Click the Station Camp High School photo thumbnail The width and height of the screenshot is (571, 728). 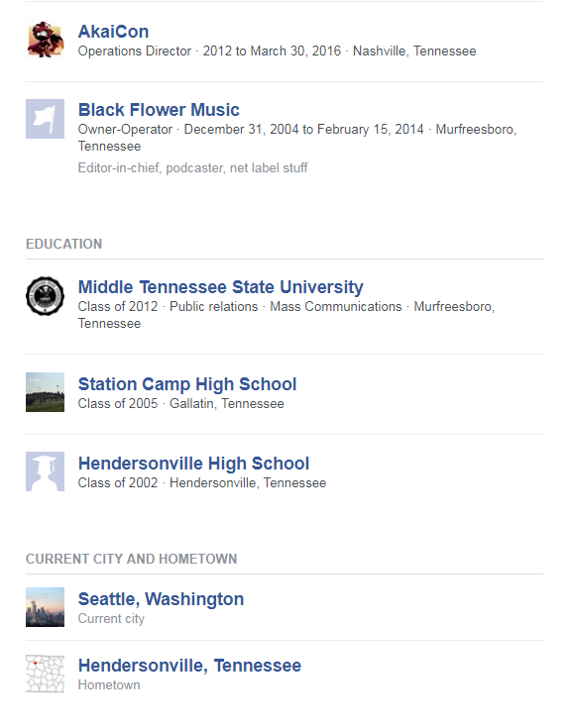(x=45, y=392)
